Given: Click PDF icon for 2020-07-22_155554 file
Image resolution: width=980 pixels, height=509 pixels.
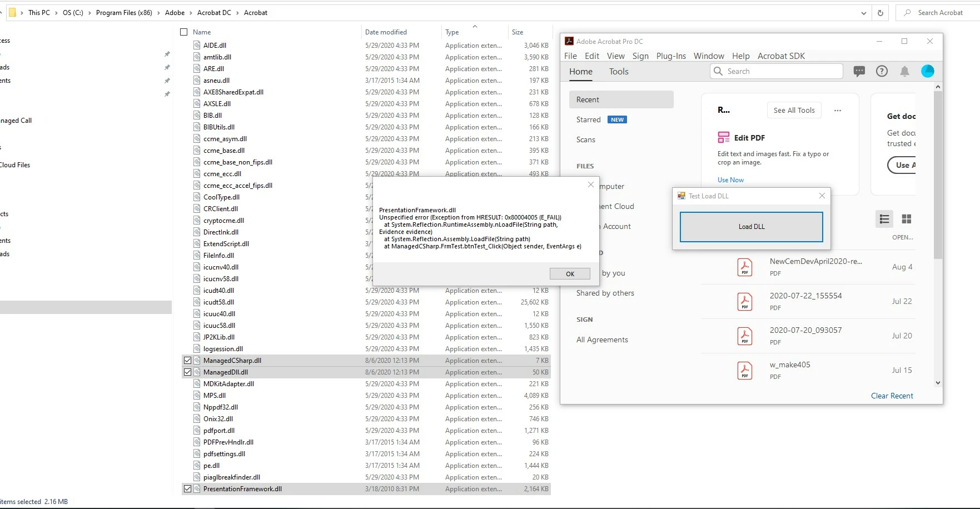Looking at the screenshot, I should pos(745,302).
